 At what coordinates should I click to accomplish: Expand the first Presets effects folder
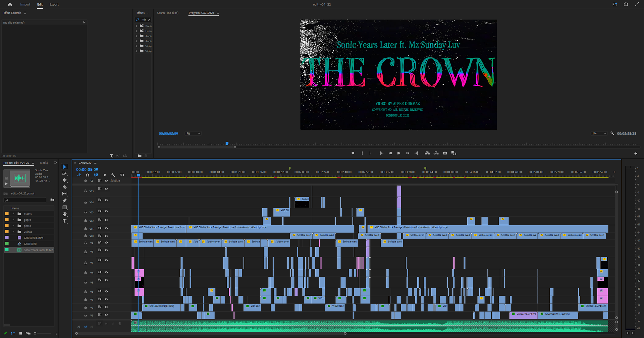[x=137, y=26]
